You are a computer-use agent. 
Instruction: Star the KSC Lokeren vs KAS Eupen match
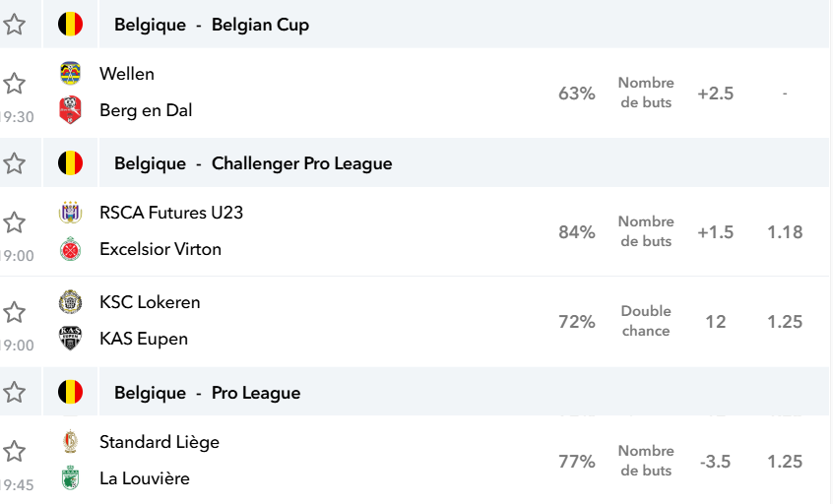tap(15, 312)
